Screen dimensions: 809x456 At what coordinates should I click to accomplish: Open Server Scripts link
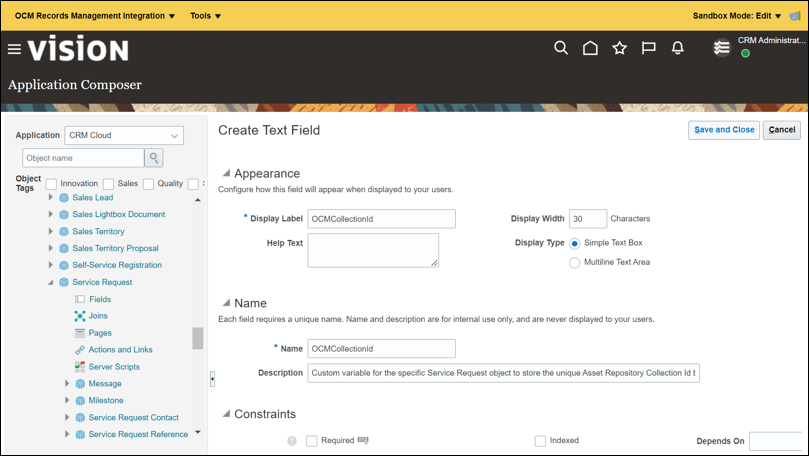[114, 367]
